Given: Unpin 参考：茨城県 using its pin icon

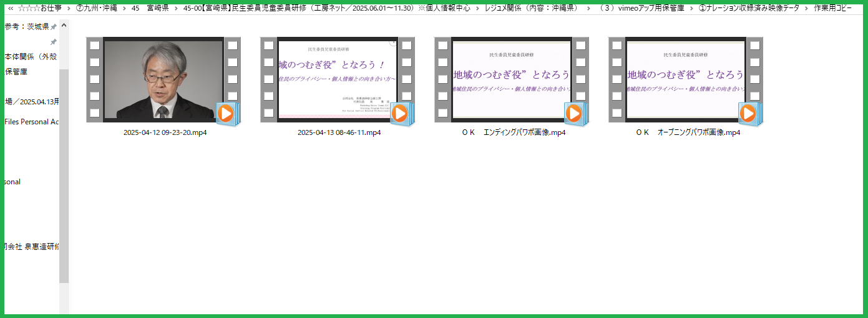Looking at the screenshot, I should (x=54, y=27).
